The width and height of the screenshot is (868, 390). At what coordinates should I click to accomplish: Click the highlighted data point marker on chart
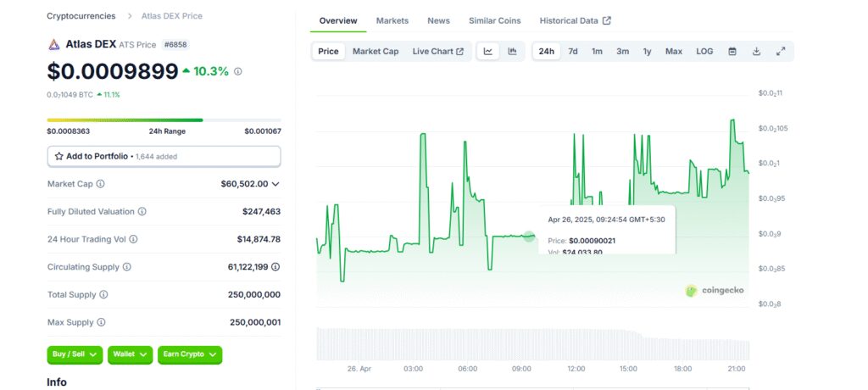(529, 237)
